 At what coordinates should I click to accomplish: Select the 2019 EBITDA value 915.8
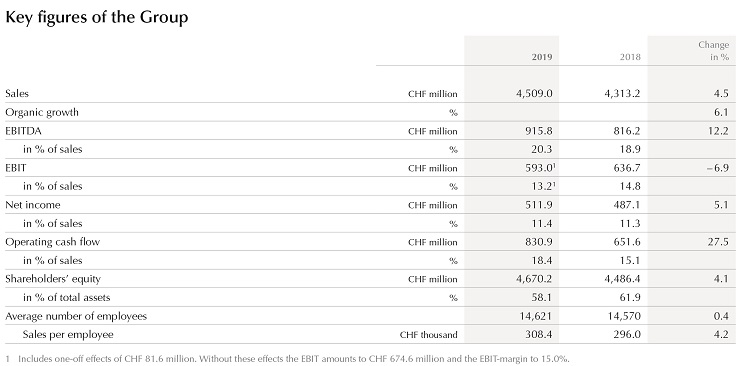click(540, 131)
